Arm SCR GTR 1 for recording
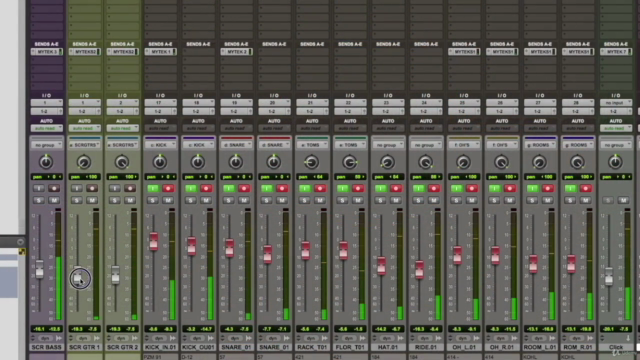 (x=92, y=188)
